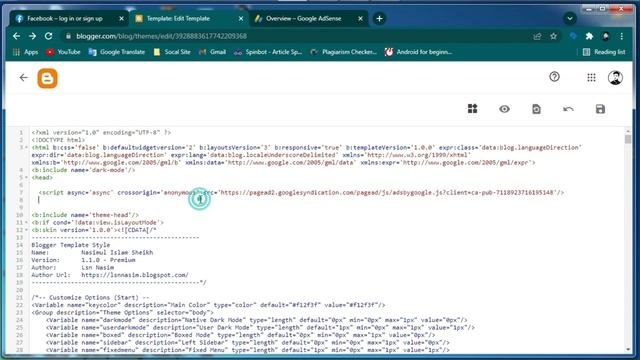Click the restore widgets default icon
This screenshot has height=360, width=640.
(x=536, y=109)
